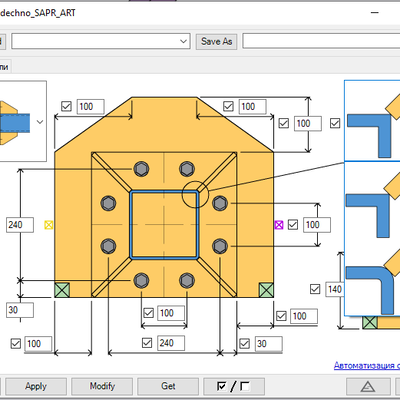Click the Modify button
Viewport: 400px width, 400px height.
(x=102, y=387)
